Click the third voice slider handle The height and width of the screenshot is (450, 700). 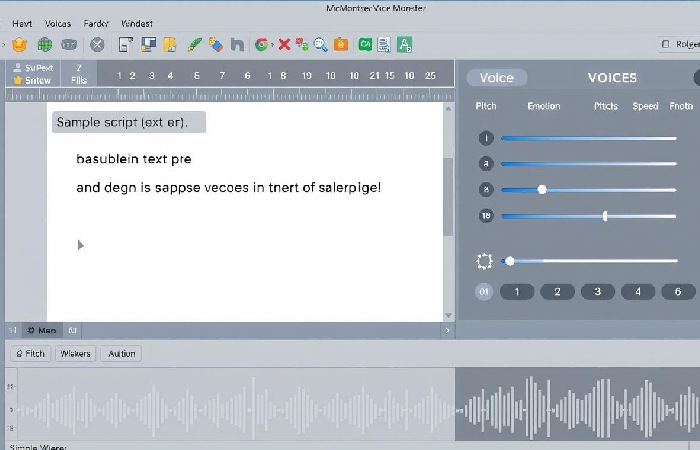pyautogui.click(x=542, y=189)
